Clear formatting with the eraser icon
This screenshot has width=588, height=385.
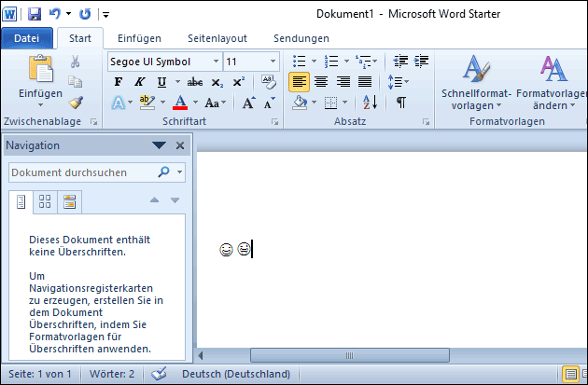coord(269,82)
